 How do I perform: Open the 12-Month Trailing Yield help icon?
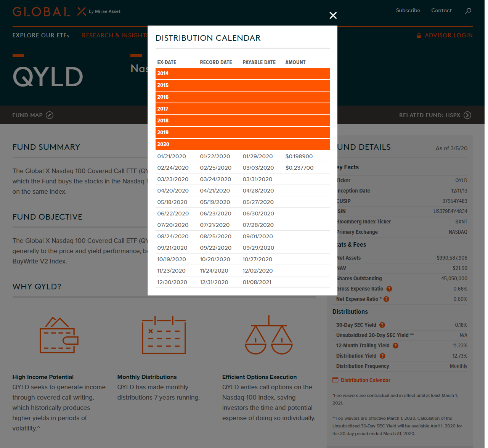[x=395, y=346]
